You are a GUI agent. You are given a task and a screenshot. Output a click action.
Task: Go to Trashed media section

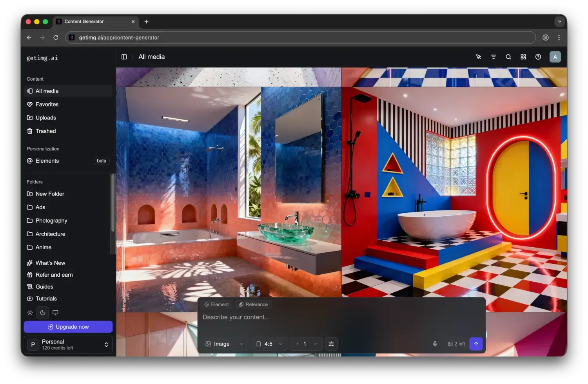(x=45, y=131)
